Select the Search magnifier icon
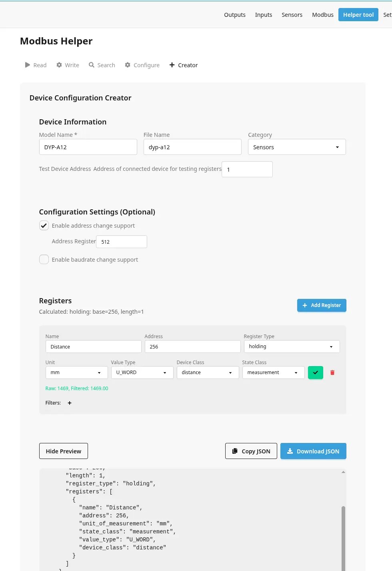This screenshot has width=392, height=571. (x=92, y=65)
